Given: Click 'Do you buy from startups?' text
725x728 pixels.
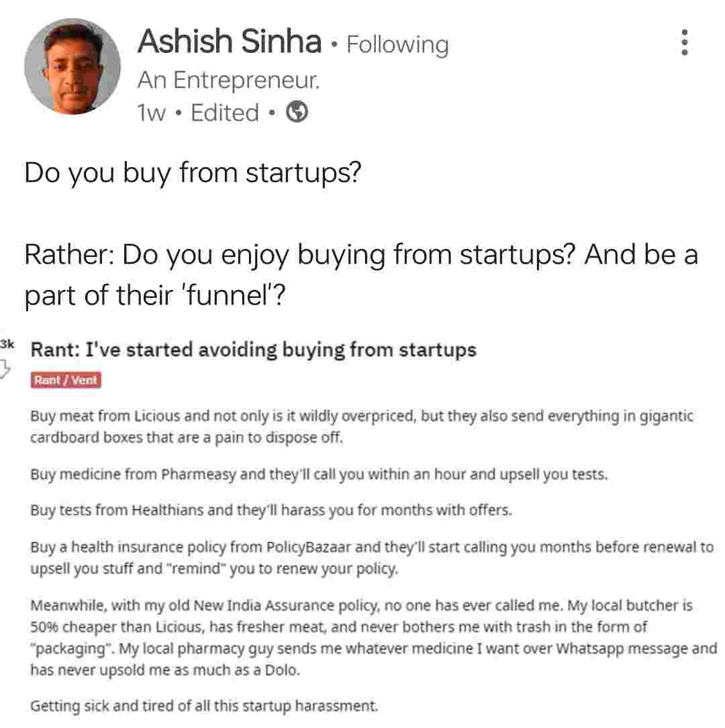Looking at the screenshot, I should pyautogui.click(x=193, y=173).
